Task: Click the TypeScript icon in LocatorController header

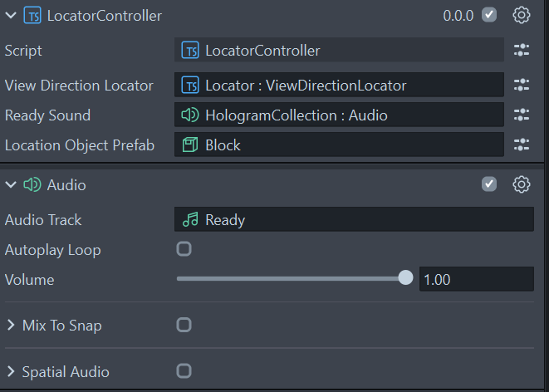Action: click(32, 16)
